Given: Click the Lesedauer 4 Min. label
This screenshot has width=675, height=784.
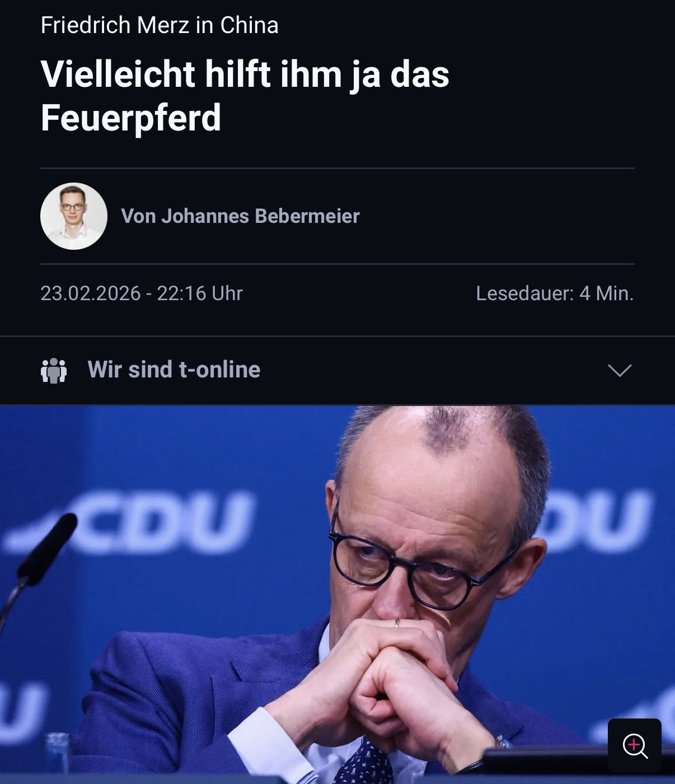Looking at the screenshot, I should click(555, 293).
